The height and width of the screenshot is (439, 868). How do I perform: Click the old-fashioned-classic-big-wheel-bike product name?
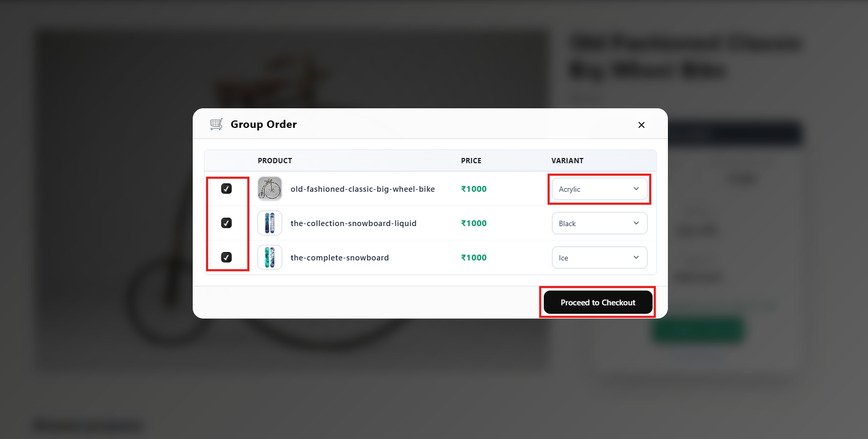point(362,189)
